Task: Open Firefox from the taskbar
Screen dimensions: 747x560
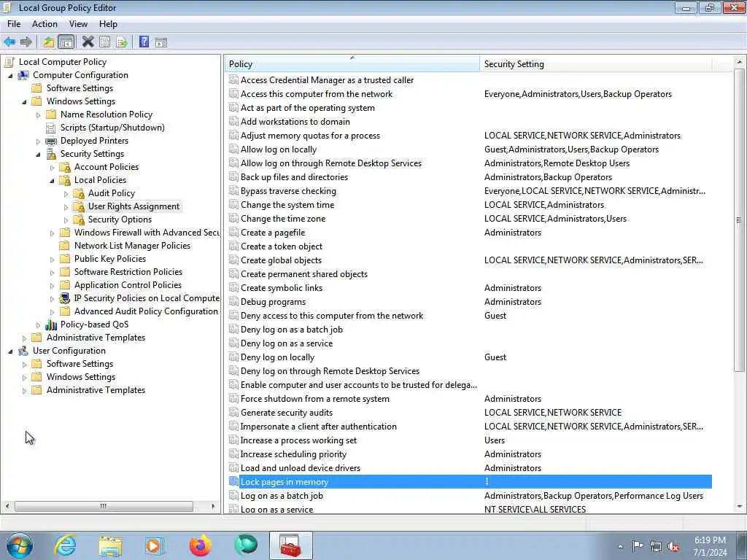Action: [200, 545]
